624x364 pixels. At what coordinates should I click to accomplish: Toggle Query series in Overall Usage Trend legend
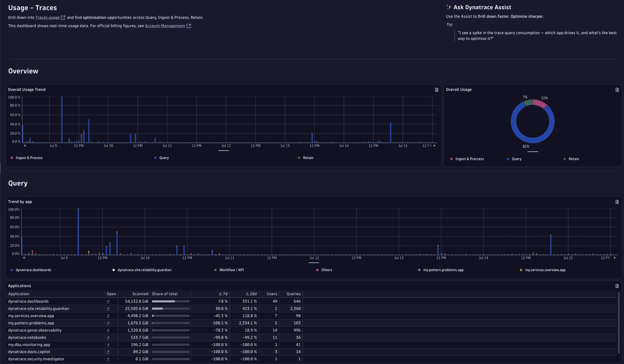[x=161, y=158]
